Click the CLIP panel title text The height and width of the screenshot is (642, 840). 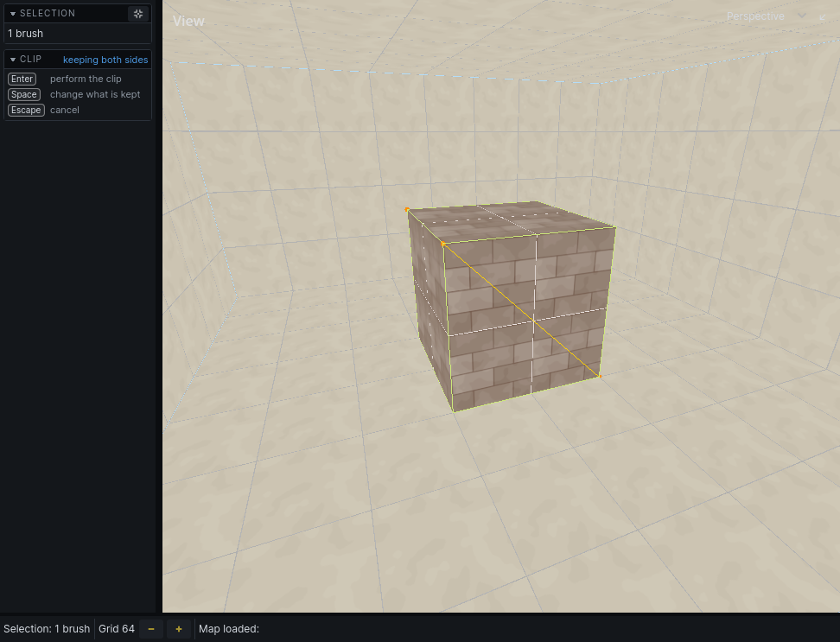(x=30, y=59)
